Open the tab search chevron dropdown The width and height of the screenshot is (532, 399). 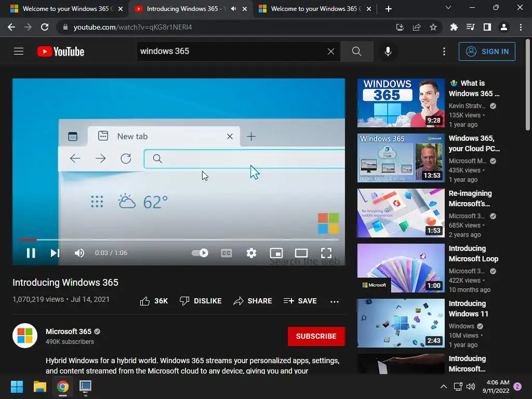coord(448,7)
